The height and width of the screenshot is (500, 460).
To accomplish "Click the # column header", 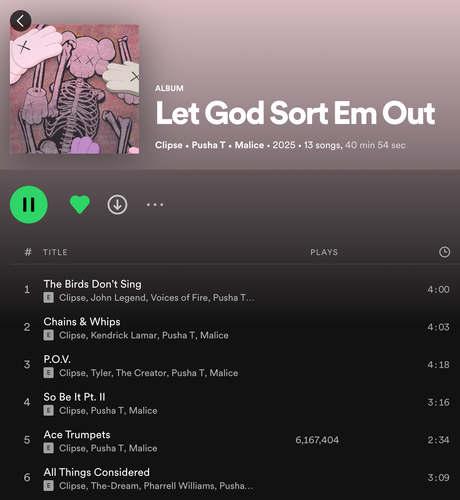I will point(28,252).
